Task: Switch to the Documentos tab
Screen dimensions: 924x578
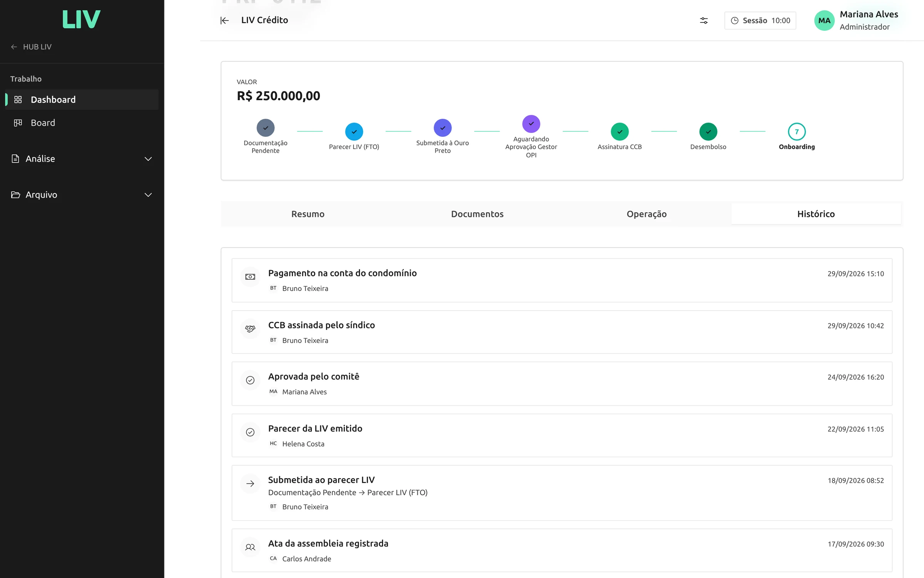Action: click(x=477, y=214)
